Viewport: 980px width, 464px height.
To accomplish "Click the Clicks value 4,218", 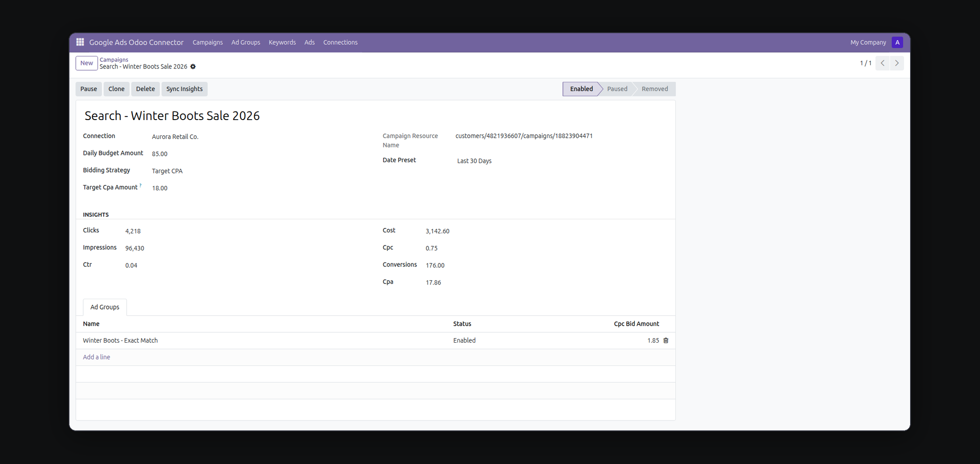I will click(133, 231).
